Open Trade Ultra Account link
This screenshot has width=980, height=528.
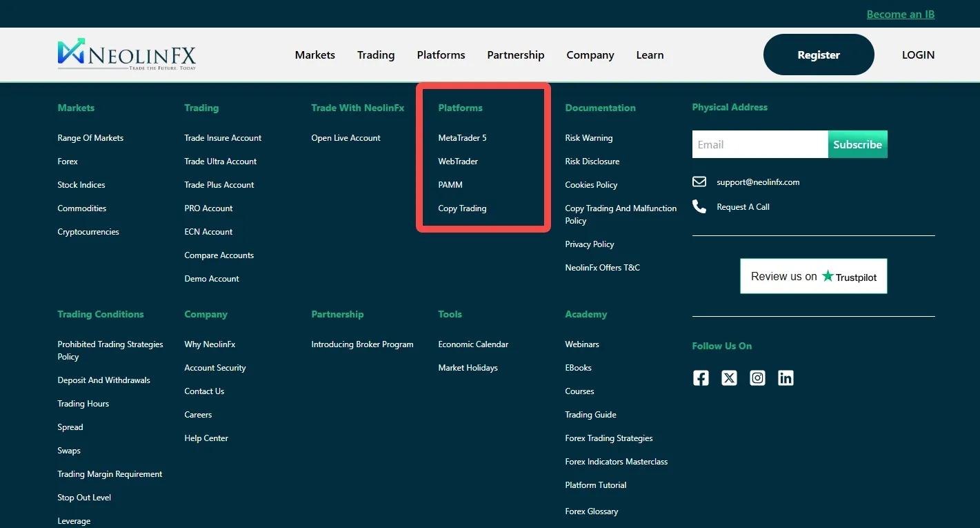(220, 162)
